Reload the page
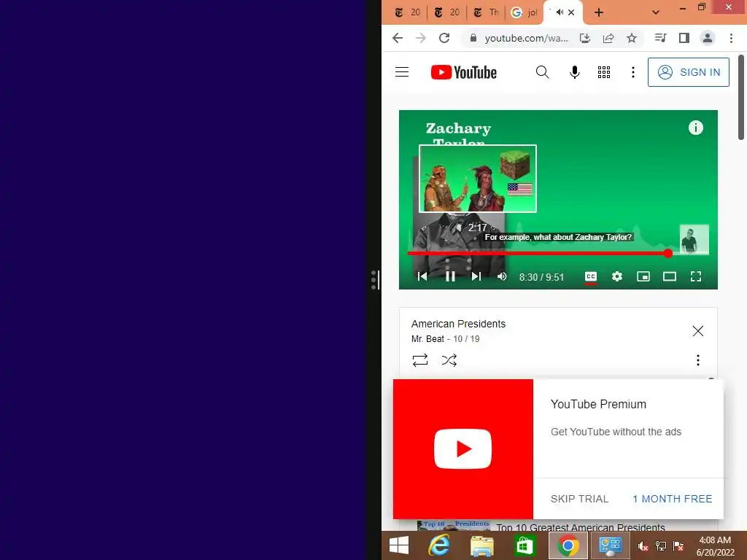747x560 pixels. (444, 38)
